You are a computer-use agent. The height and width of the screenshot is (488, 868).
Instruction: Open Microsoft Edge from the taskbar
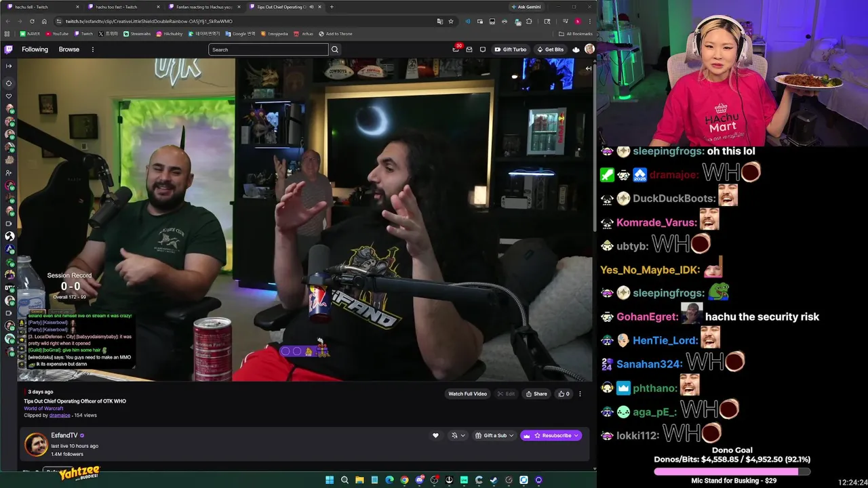[389, 480]
